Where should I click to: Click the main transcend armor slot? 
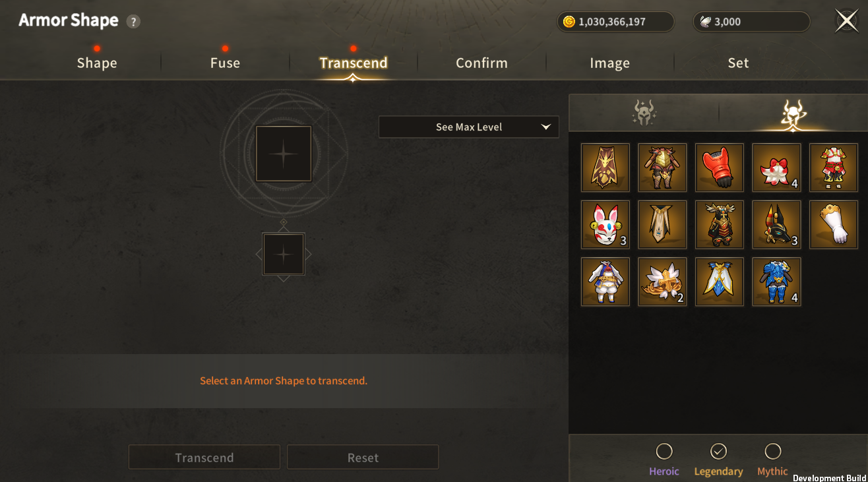284,154
